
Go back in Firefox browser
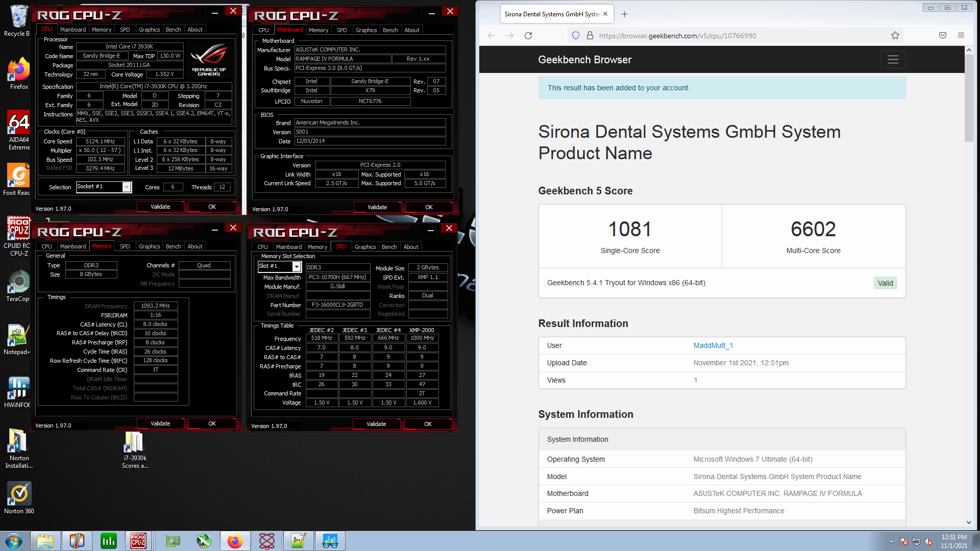tap(492, 36)
